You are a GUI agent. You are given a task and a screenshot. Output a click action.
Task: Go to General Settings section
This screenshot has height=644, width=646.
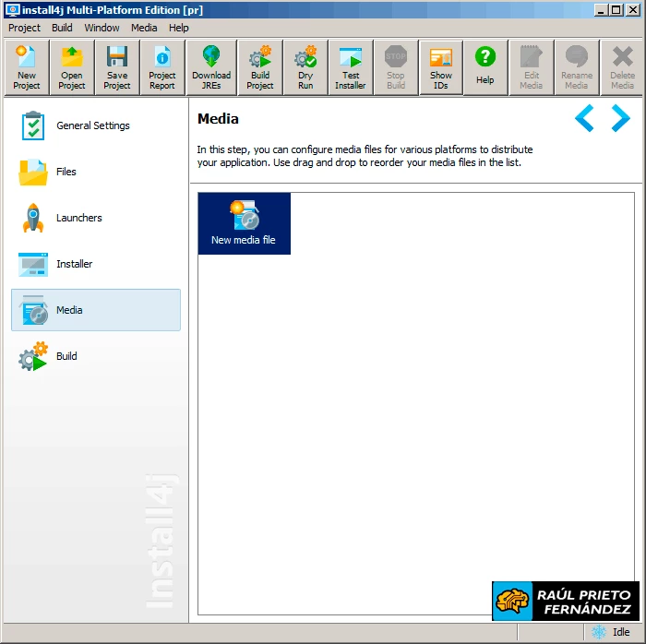96,125
